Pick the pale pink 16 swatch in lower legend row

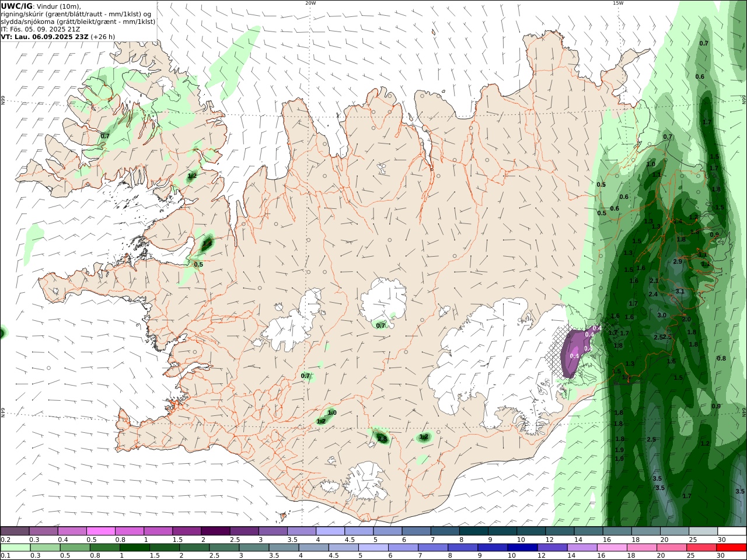coord(612,548)
